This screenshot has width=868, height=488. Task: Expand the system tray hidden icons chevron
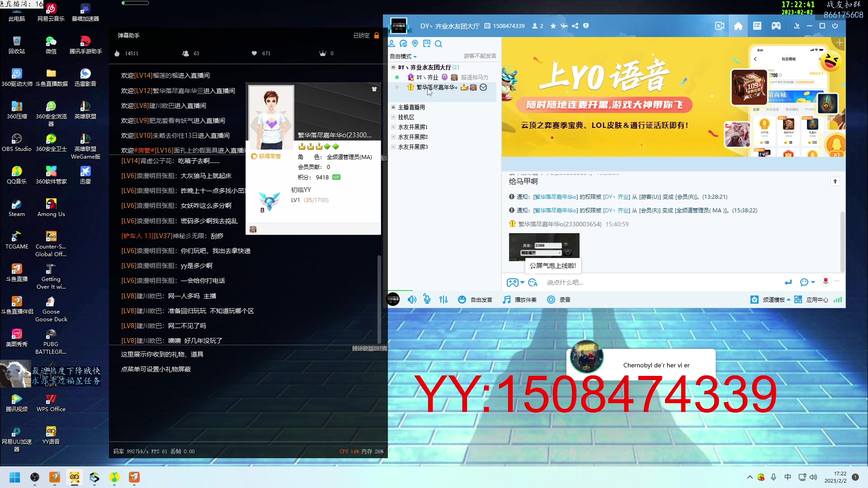[750, 477]
